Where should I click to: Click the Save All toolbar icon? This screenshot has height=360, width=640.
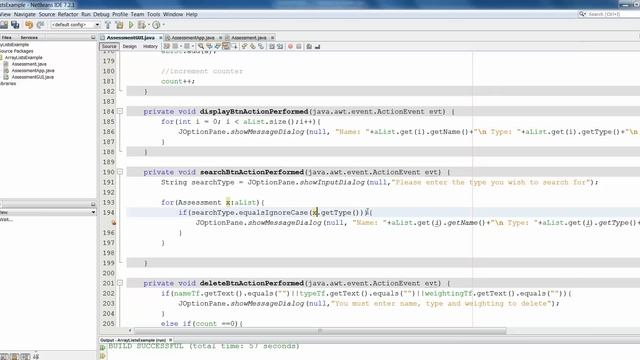[15, 25]
